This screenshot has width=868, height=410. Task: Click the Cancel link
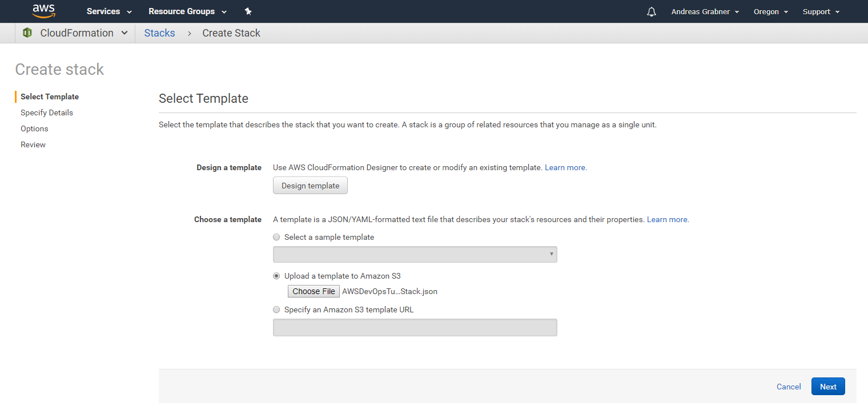(x=789, y=387)
